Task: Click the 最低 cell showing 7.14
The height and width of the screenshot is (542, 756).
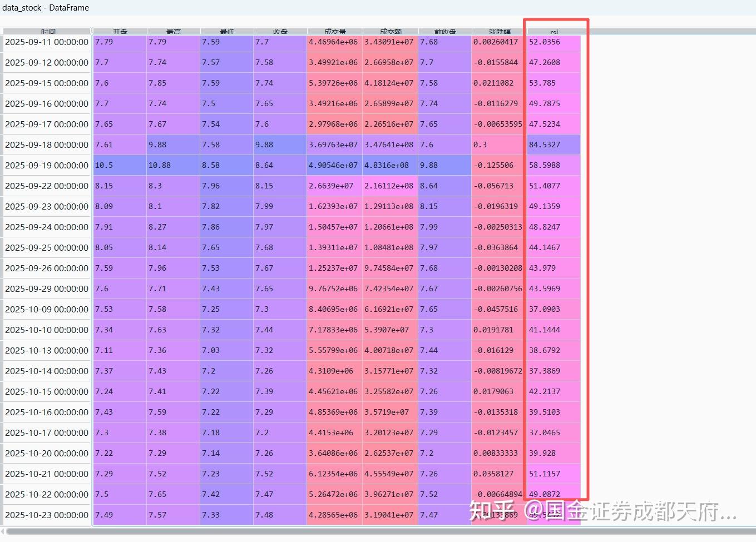Action: coord(226,454)
